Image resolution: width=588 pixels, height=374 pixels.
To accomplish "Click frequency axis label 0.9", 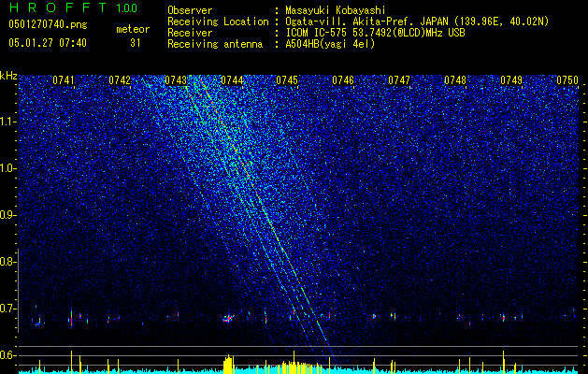I will point(7,215).
